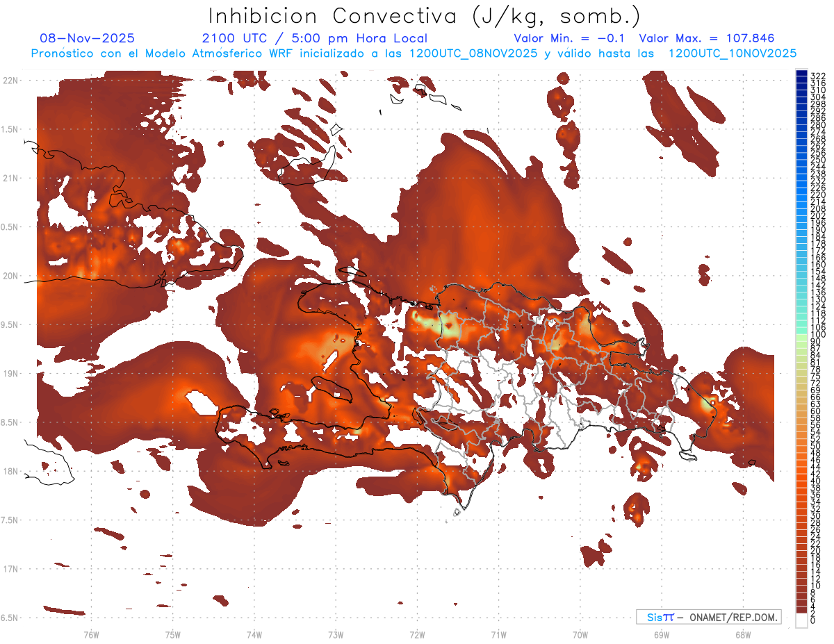Click the "17N" latitude label
This screenshot has height=644, width=834.
[x=11, y=569]
